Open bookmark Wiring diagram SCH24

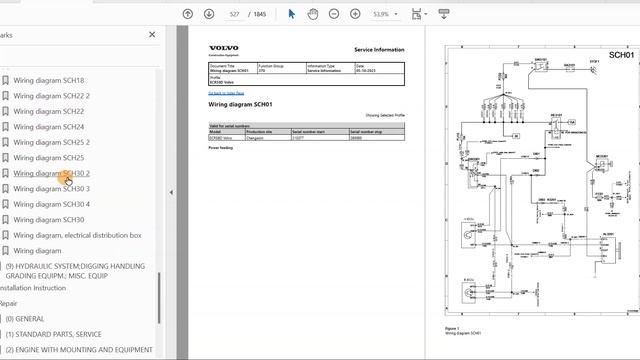click(49, 127)
